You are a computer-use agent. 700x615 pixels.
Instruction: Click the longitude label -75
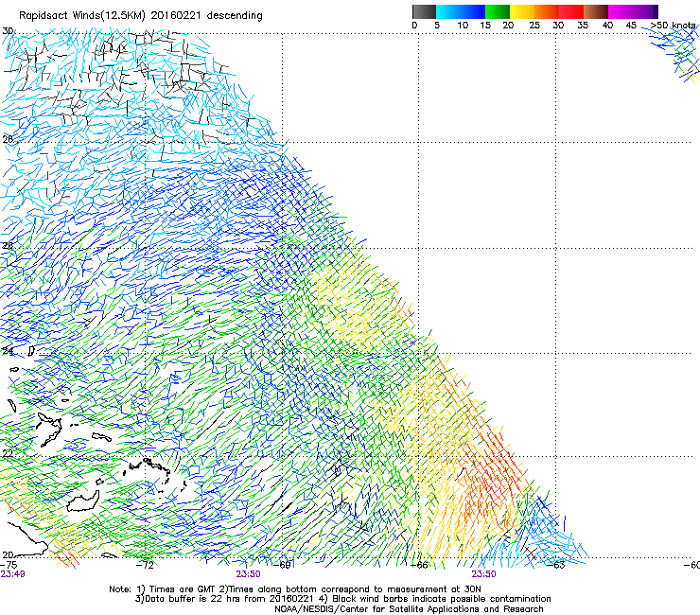[9, 565]
